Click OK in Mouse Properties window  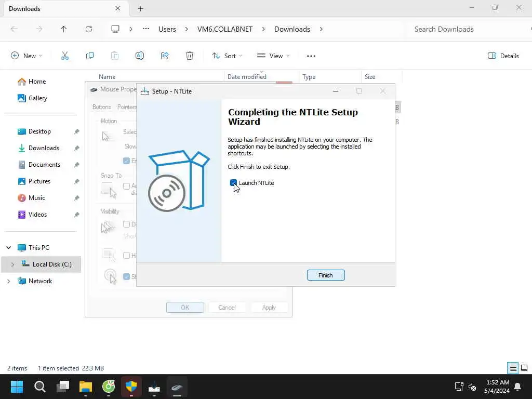(185, 308)
